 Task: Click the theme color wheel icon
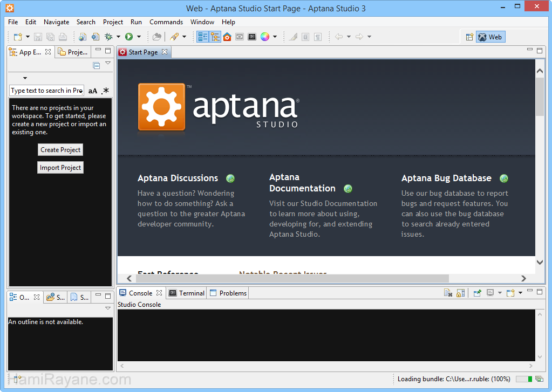[265, 37]
